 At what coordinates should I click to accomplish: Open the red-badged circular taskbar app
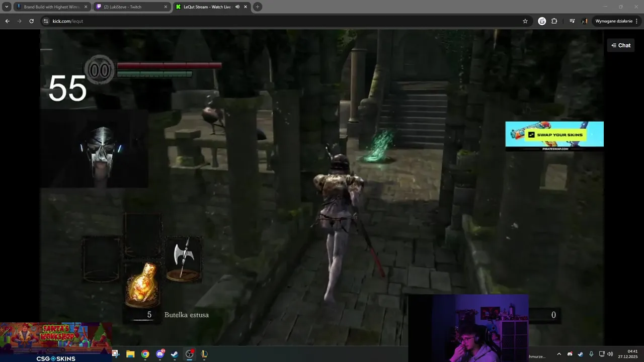(190, 354)
